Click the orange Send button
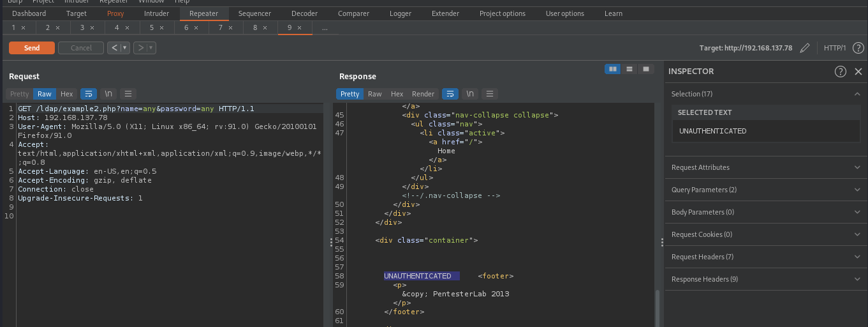This screenshot has width=868, height=327. [x=32, y=48]
